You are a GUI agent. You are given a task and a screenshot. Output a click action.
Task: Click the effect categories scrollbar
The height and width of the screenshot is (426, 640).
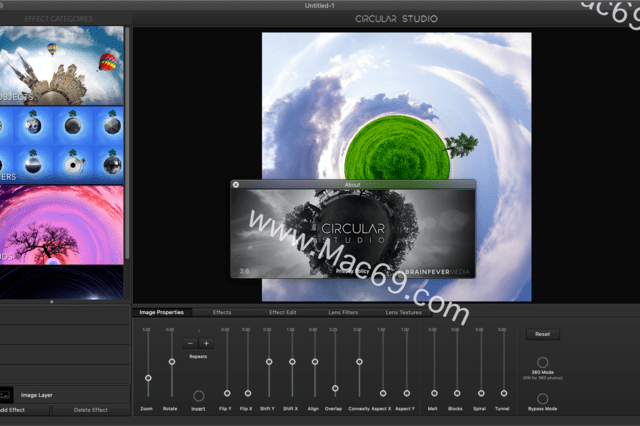point(127,143)
